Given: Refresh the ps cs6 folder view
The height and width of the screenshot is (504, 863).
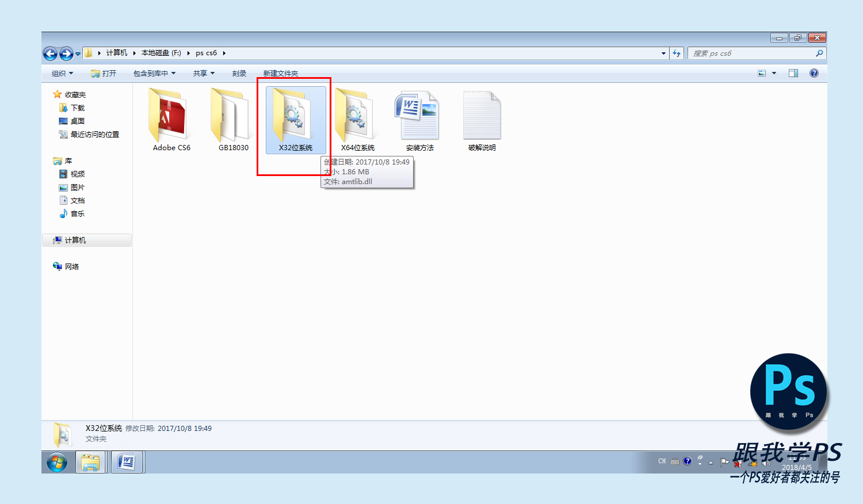Looking at the screenshot, I should point(677,54).
